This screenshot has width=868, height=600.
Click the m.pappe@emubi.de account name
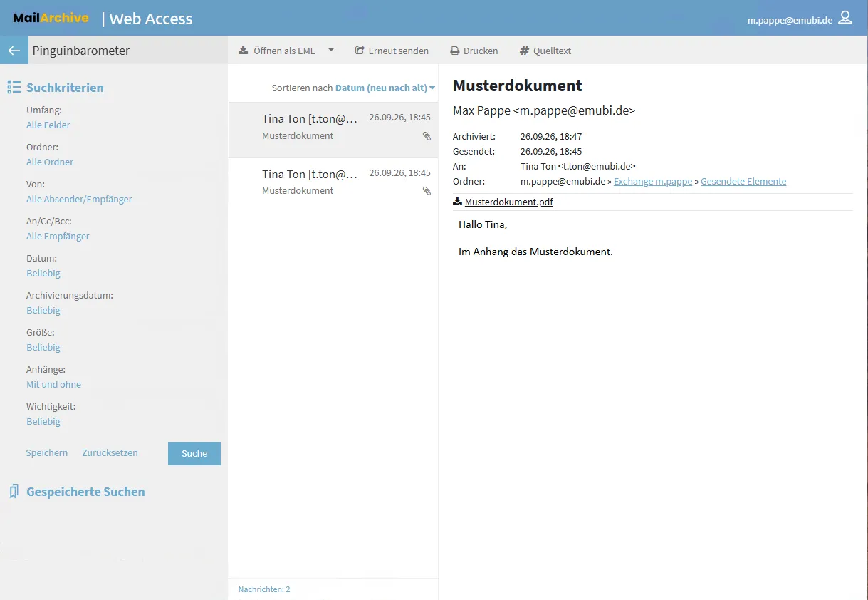click(790, 20)
